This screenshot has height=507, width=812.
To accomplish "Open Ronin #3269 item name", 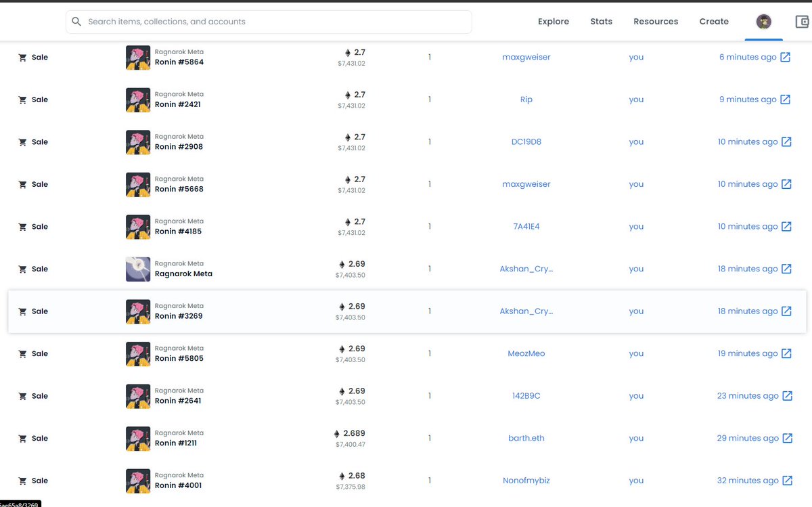I will pyautogui.click(x=179, y=316).
